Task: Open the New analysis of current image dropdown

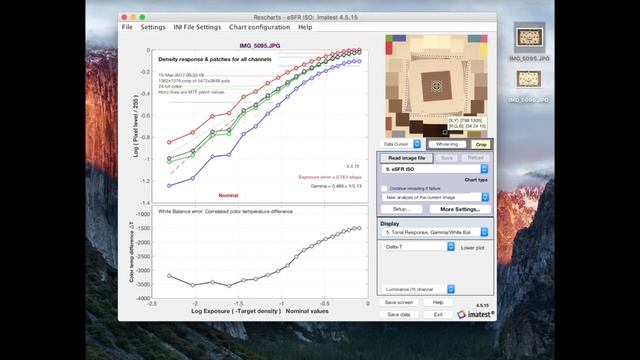Action: (435, 197)
